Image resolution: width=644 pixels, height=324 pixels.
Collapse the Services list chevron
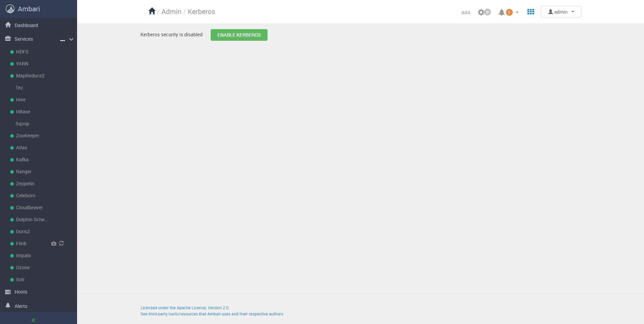pos(71,39)
